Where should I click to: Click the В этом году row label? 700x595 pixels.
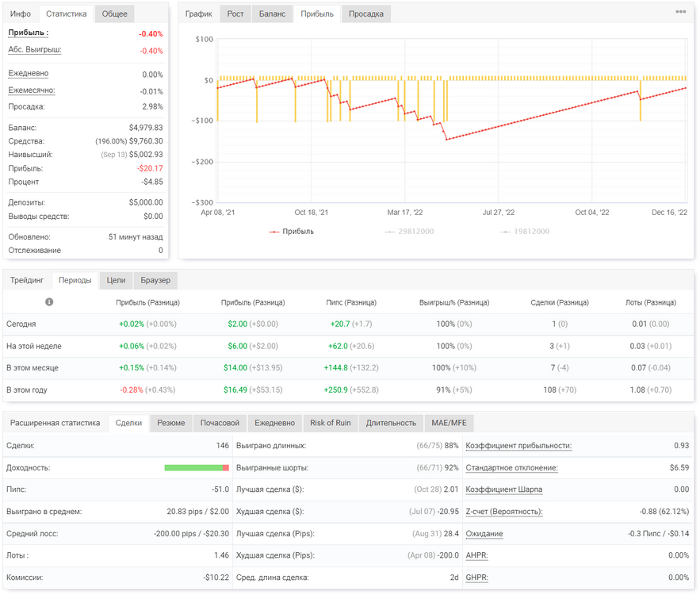27,390
